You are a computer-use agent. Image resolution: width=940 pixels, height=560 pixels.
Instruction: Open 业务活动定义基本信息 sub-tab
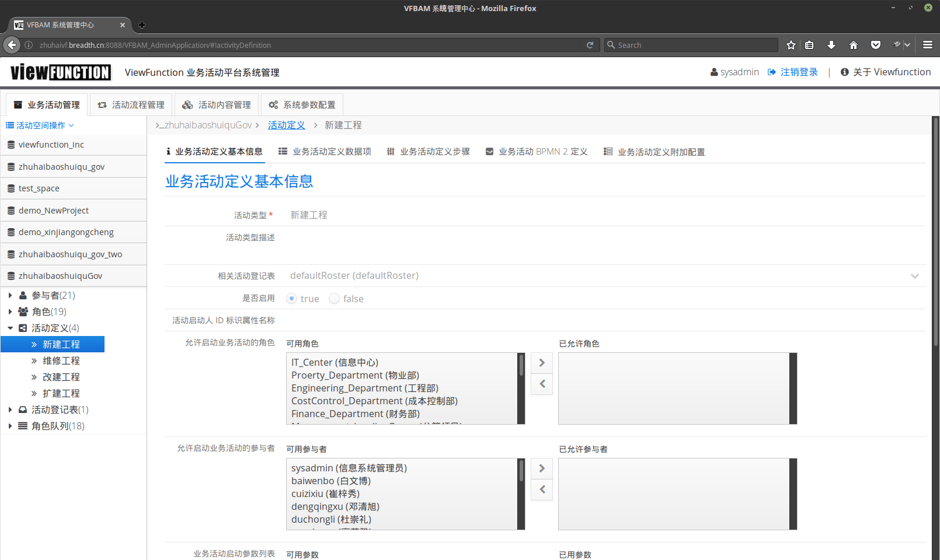pos(215,152)
